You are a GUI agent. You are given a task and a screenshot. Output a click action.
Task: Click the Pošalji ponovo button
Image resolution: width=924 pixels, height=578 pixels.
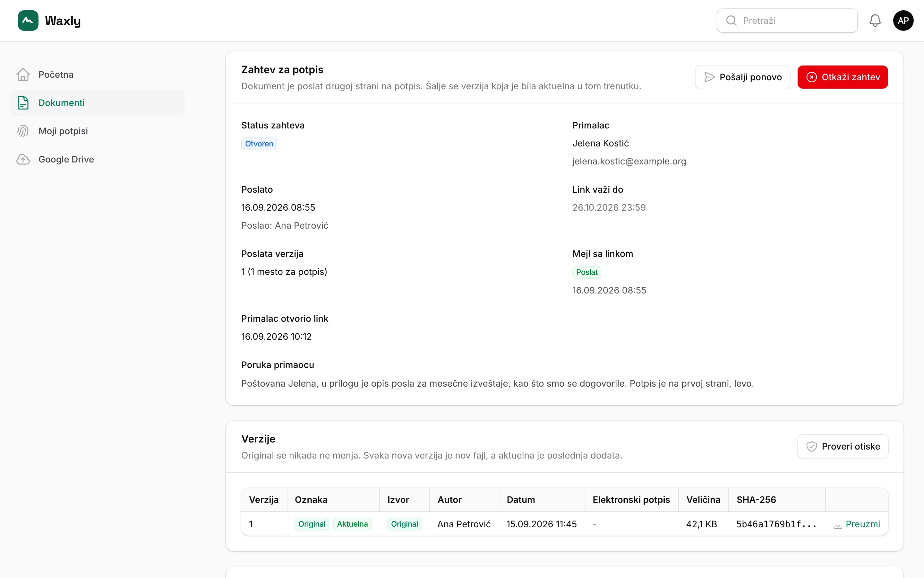tap(742, 77)
